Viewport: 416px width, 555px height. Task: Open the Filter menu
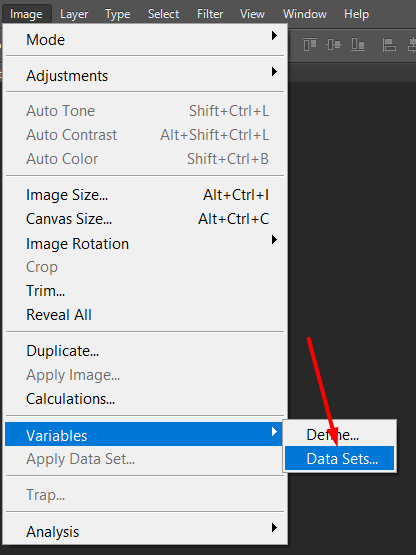pos(210,14)
